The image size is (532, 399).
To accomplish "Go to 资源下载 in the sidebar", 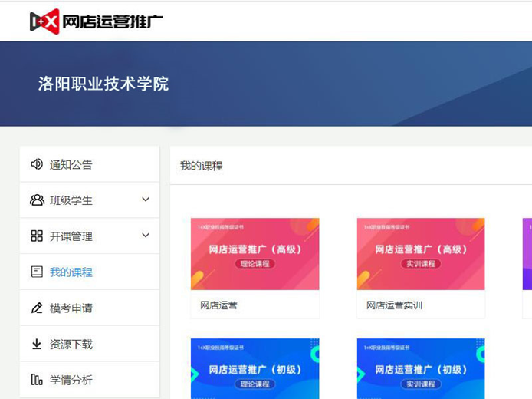I will (71, 345).
